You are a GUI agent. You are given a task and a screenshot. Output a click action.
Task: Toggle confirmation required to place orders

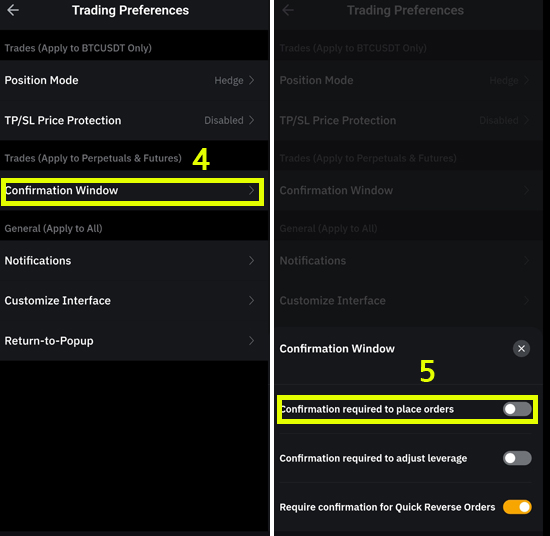pyautogui.click(x=517, y=409)
